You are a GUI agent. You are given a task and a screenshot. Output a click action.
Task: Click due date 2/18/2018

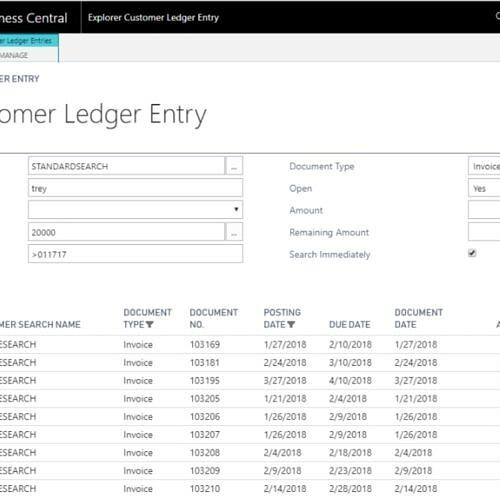click(350, 452)
